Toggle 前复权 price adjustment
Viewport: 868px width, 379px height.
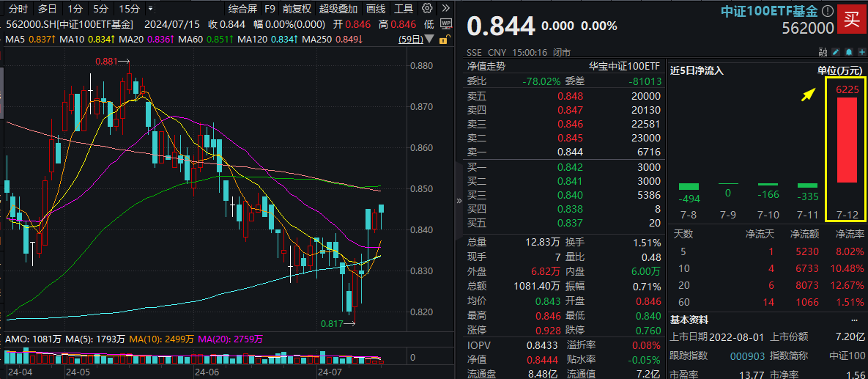click(x=296, y=9)
